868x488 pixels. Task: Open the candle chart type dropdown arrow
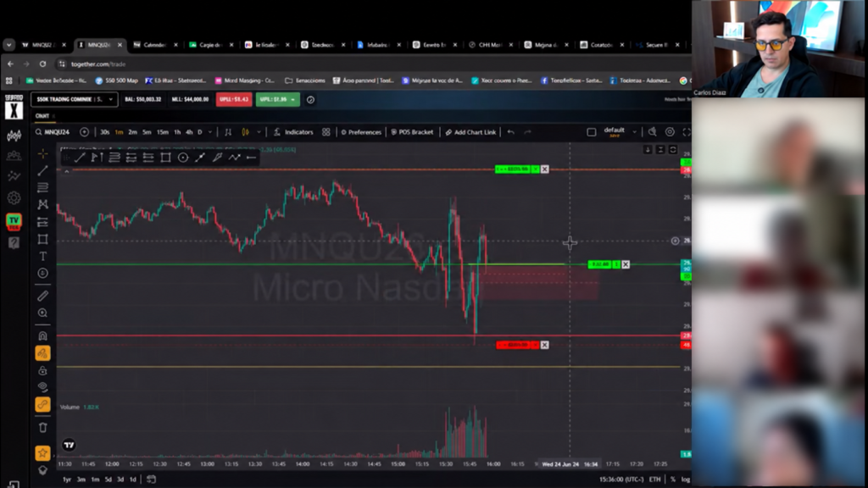[259, 132]
